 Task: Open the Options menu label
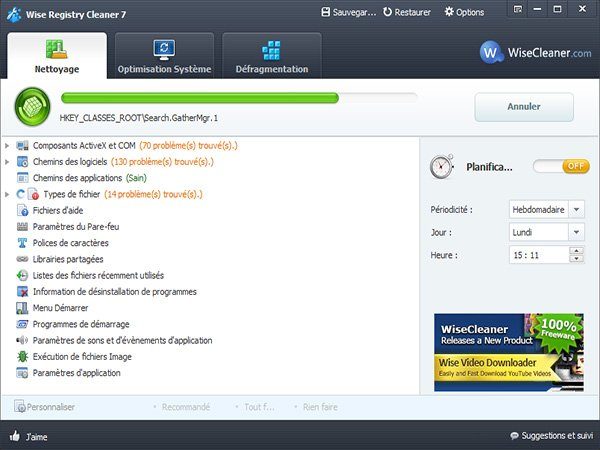click(x=470, y=13)
